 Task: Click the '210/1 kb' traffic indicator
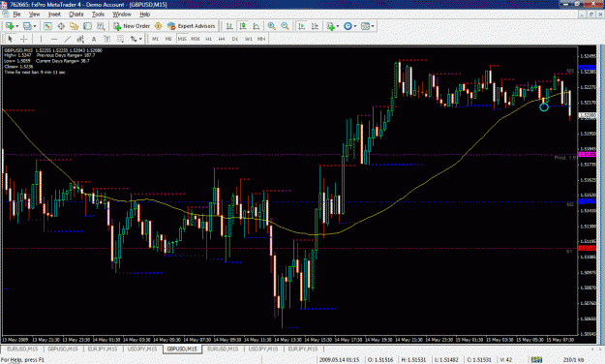coord(573,359)
